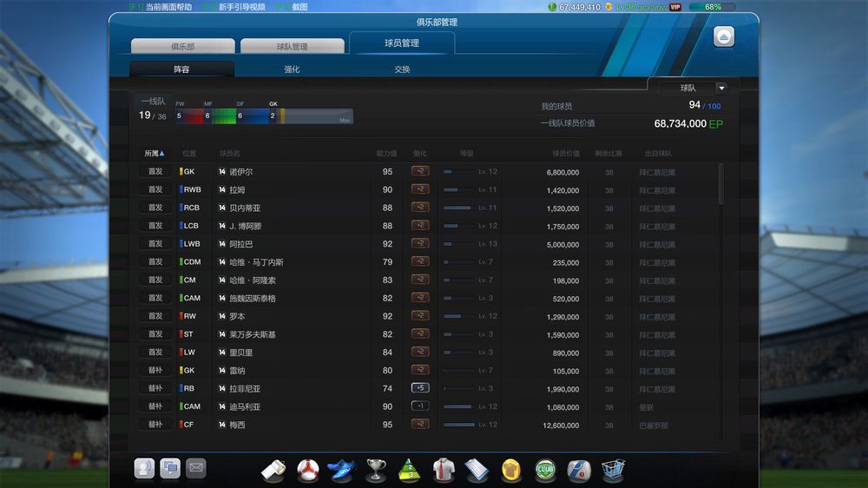Sort by the 位置 column header

188,154
